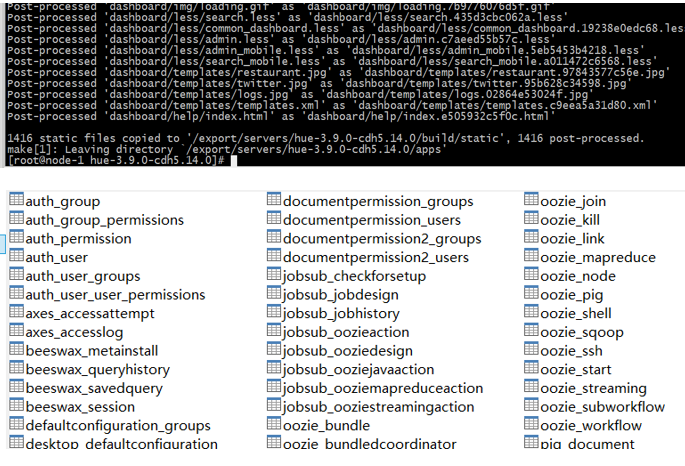Click the 'make[1]: Leaving directory' terminal line

point(227,149)
